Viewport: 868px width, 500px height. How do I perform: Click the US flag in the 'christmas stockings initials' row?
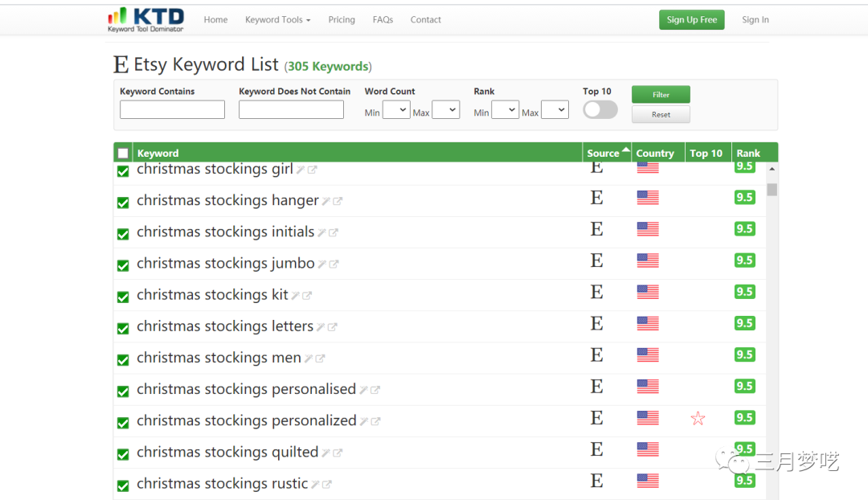tap(647, 229)
